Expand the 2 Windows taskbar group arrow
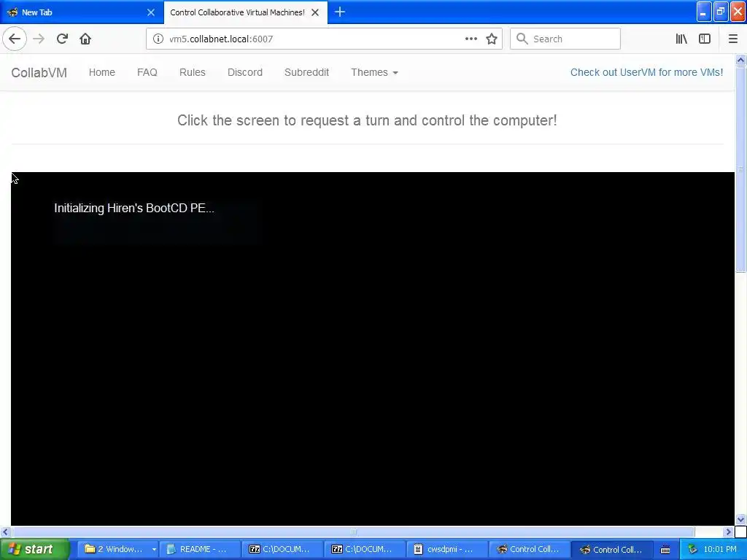 [154, 550]
